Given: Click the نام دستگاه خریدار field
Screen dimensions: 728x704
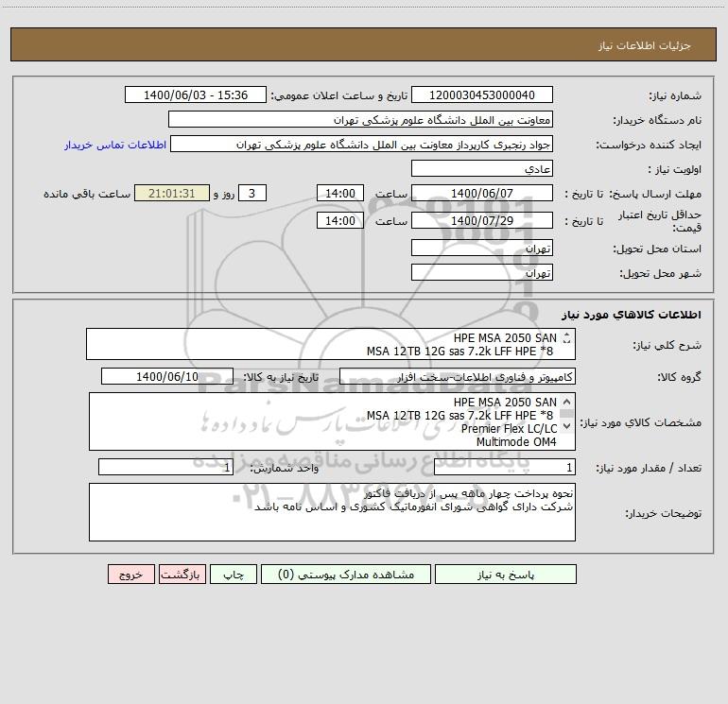Looking at the screenshot, I should 360,119.
